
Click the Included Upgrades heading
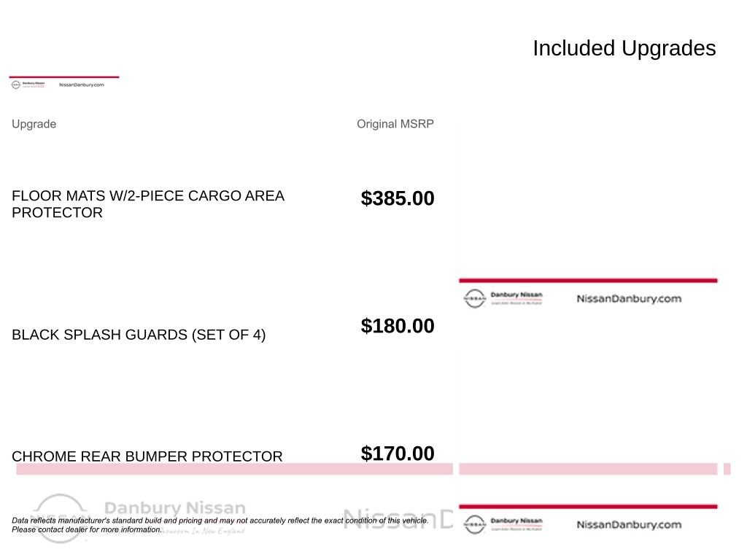click(x=624, y=48)
